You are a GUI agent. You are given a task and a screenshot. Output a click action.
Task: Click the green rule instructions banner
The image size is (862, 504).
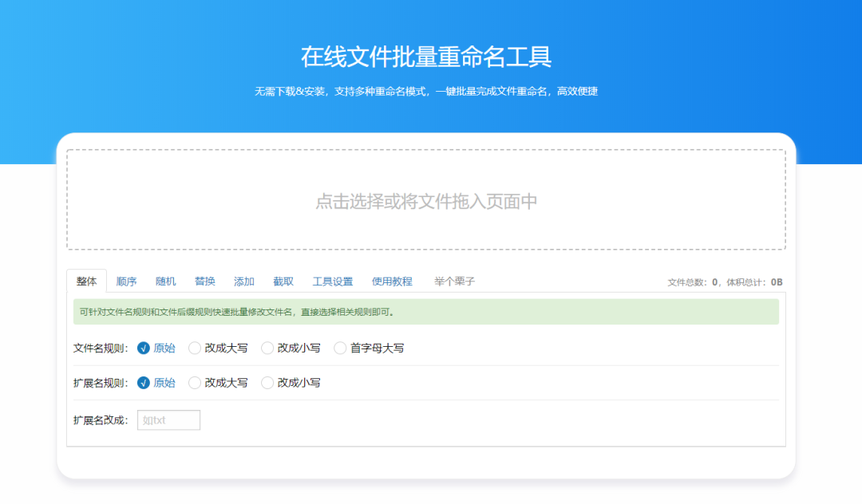(431, 312)
